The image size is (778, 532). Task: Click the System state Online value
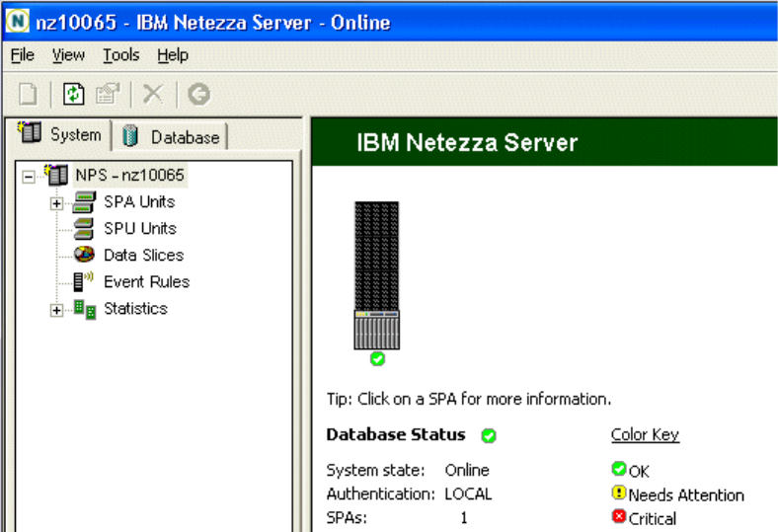click(467, 470)
